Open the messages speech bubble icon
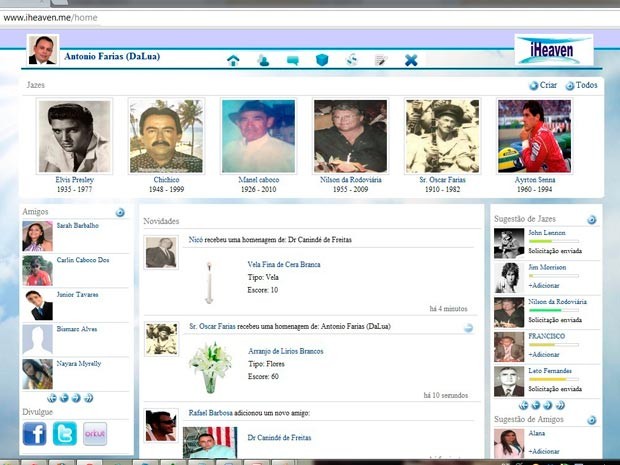Screen dimensions: 620x465 tap(293, 60)
